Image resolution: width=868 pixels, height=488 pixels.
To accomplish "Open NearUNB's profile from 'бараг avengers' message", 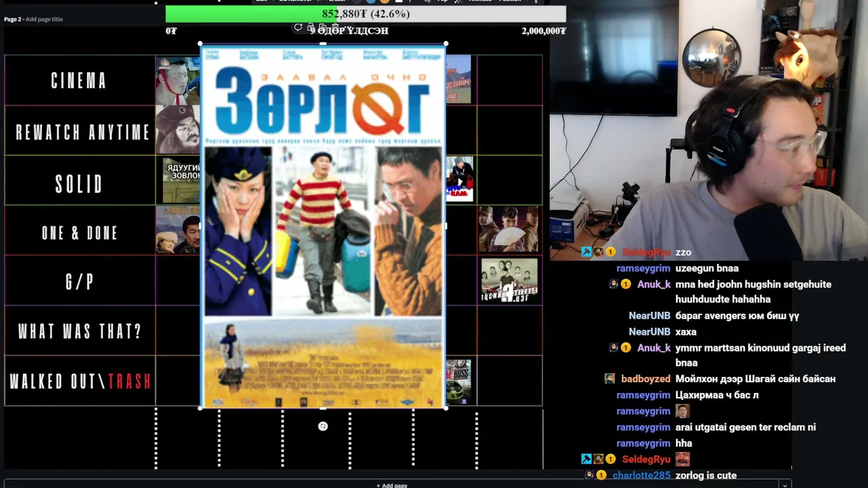I will coord(649,316).
